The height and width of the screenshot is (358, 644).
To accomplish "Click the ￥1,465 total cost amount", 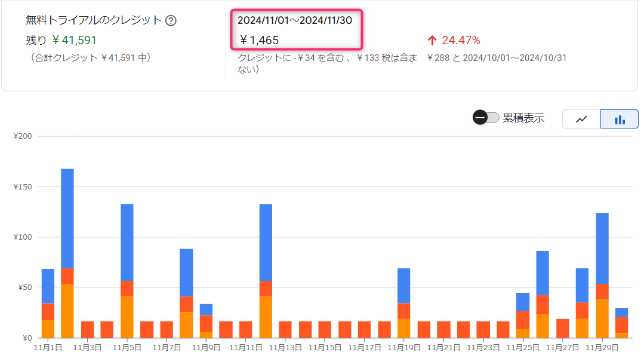I will click(259, 41).
